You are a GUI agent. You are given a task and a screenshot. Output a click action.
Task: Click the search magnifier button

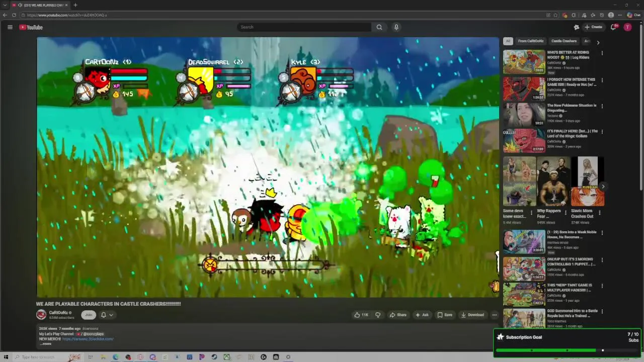[379, 27]
